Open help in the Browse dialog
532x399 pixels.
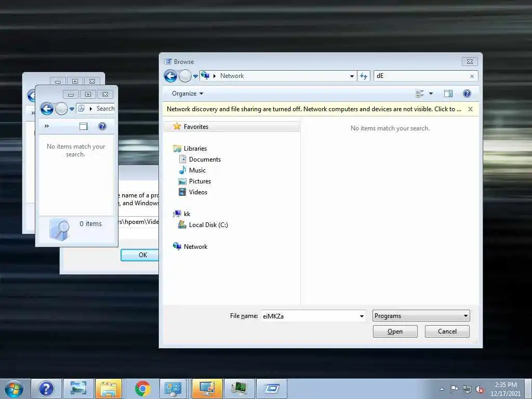tap(467, 94)
